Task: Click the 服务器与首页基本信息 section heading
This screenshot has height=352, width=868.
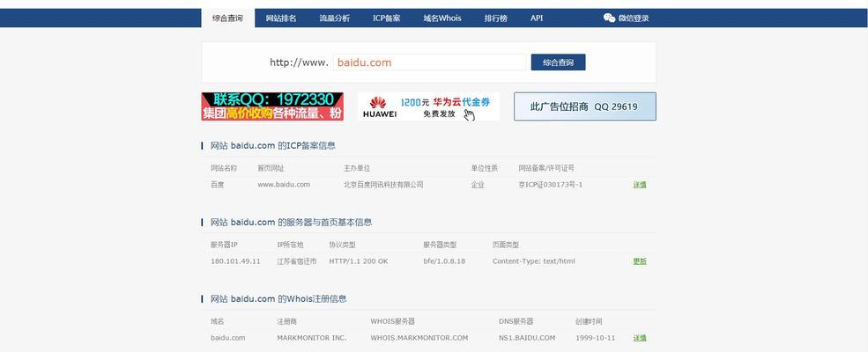Action: click(291, 222)
